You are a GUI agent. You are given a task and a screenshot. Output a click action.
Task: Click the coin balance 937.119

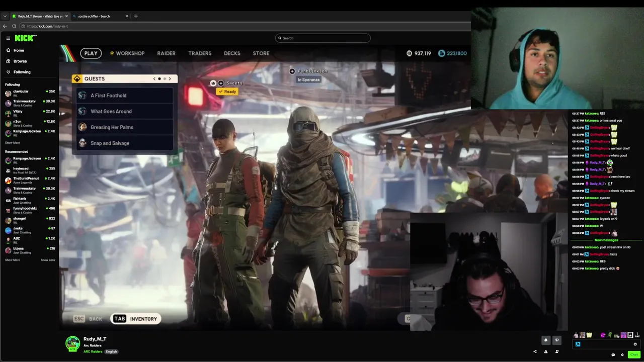(419, 53)
